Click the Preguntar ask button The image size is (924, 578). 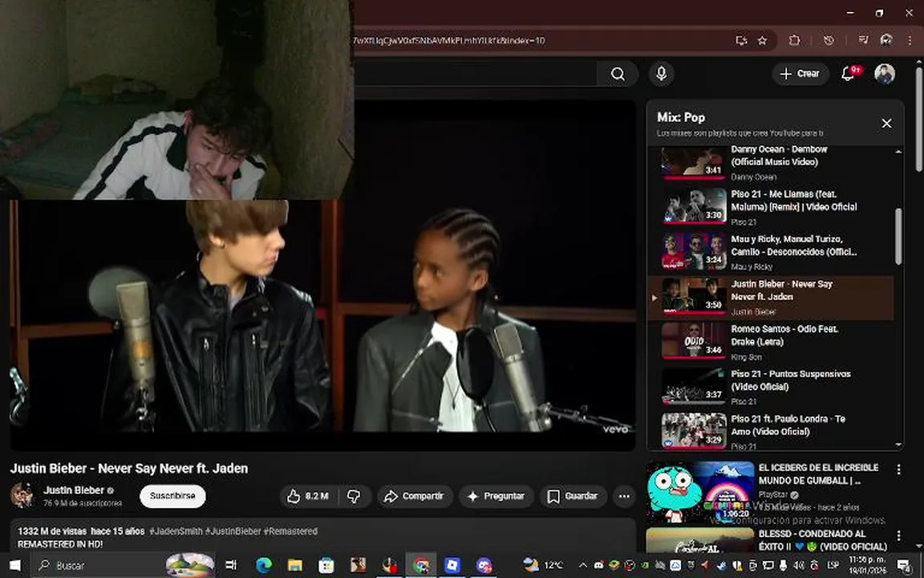pyautogui.click(x=496, y=497)
